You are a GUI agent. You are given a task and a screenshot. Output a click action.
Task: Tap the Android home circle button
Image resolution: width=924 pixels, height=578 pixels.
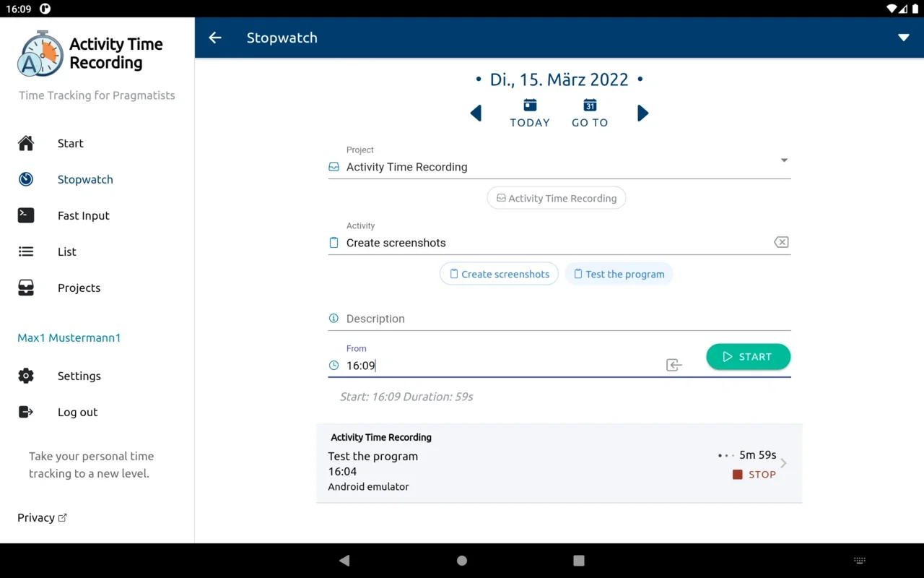462,561
